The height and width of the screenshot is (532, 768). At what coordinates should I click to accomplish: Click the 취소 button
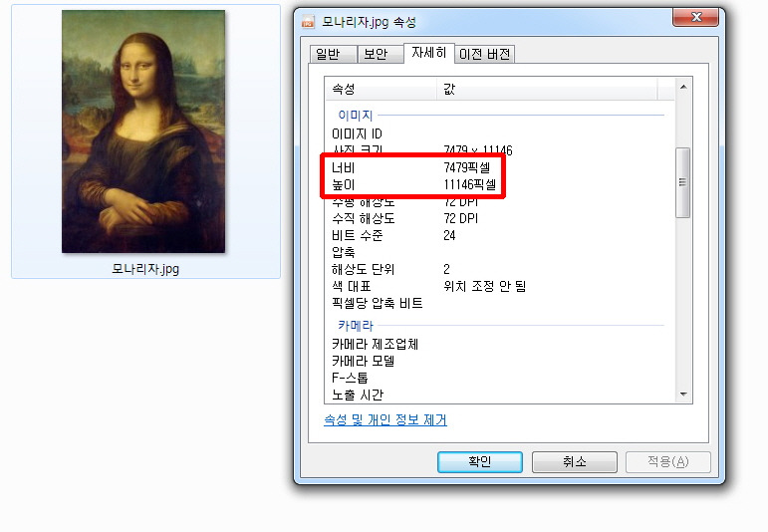[x=574, y=461]
